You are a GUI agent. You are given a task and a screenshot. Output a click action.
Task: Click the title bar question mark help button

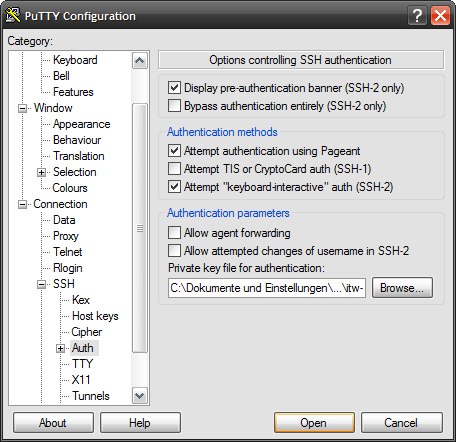point(417,15)
